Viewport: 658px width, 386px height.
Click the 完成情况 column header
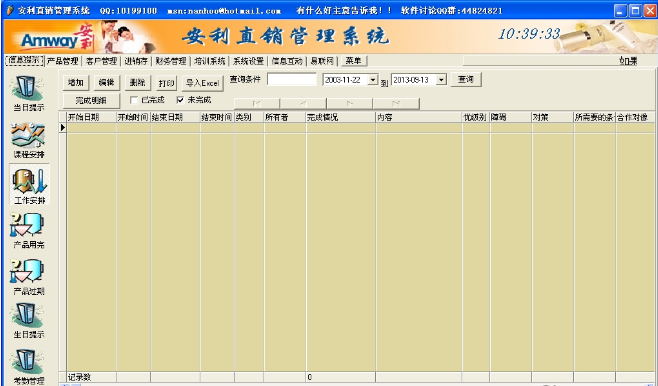pyautogui.click(x=341, y=117)
